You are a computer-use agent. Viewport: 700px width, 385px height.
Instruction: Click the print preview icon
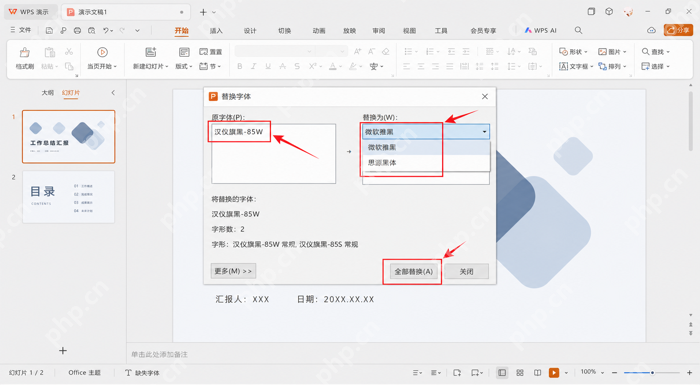92,30
